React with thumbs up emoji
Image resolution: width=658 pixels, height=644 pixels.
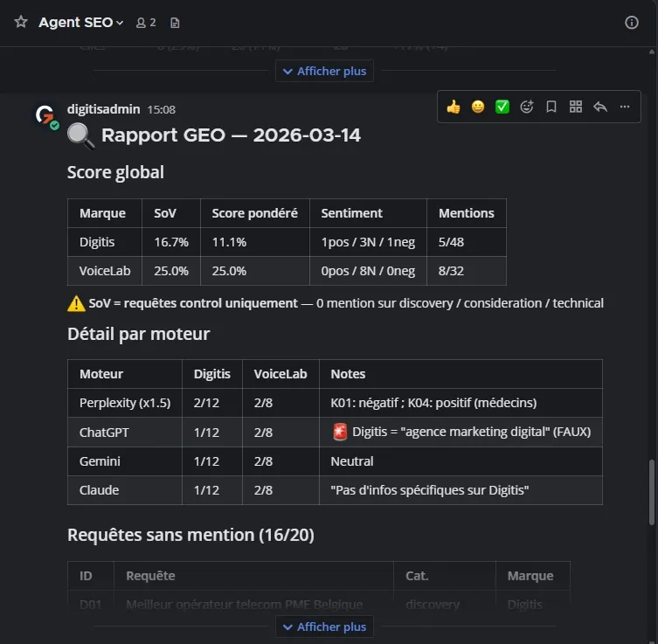coord(454,107)
